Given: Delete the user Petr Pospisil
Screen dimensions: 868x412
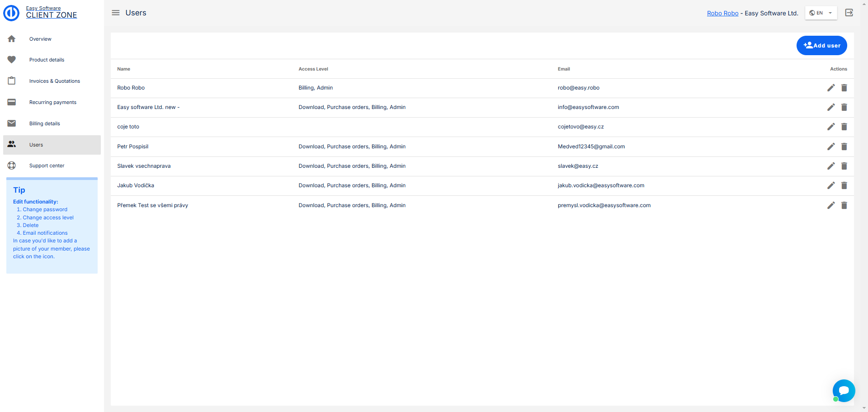Looking at the screenshot, I should coord(844,147).
